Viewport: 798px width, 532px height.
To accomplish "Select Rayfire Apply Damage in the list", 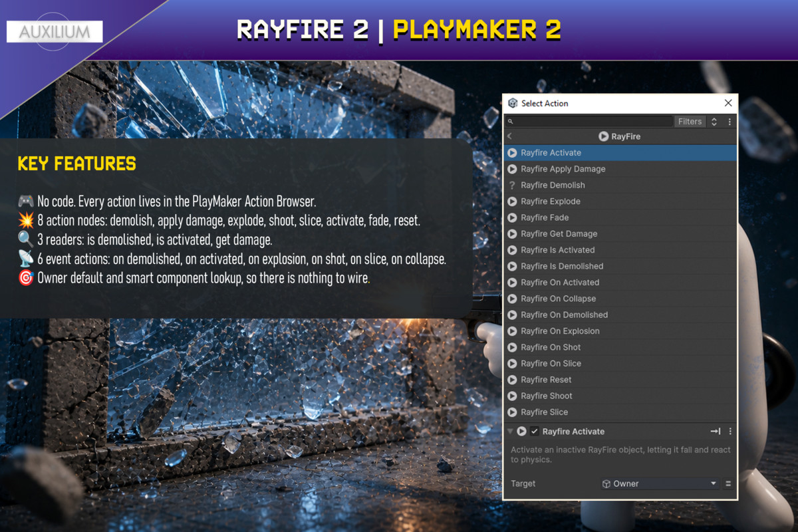I will [x=620, y=169].
